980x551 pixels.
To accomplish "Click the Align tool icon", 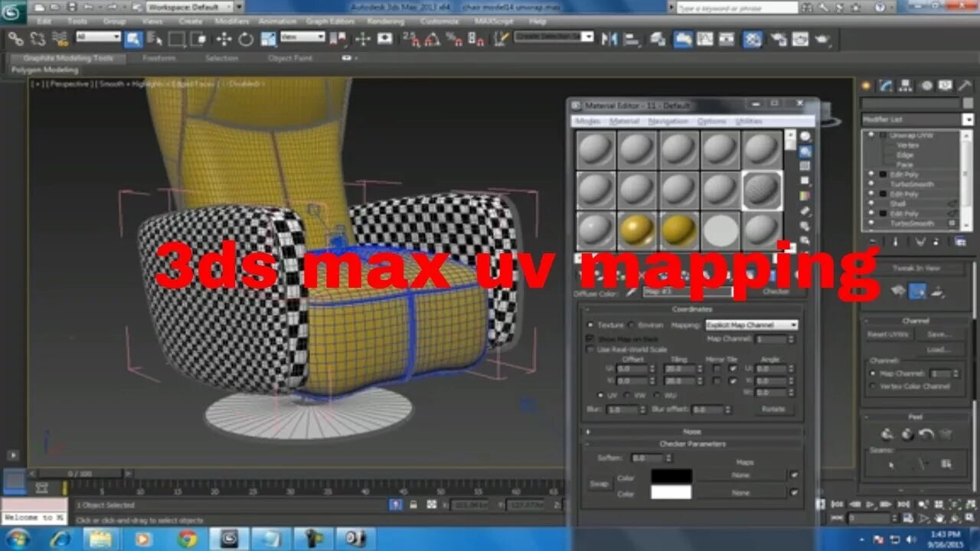I will (632, 38).
